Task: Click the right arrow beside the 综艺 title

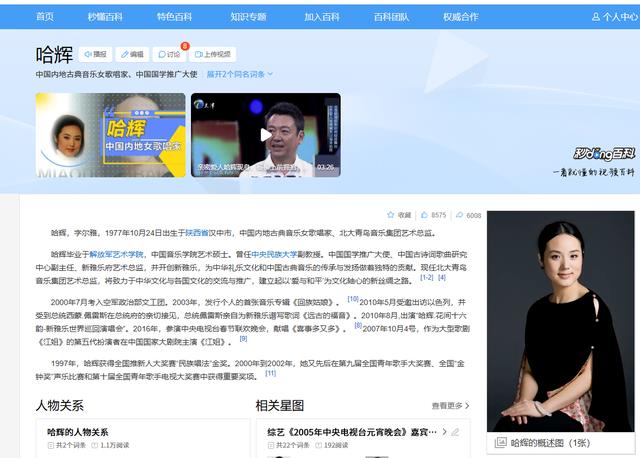Action: pyautogui.click(x=444, y=432)
